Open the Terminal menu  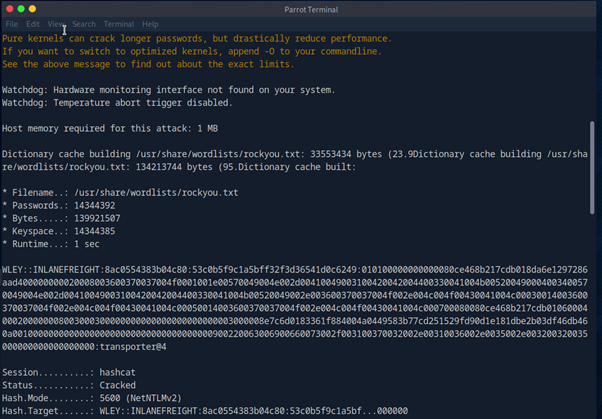118,24
